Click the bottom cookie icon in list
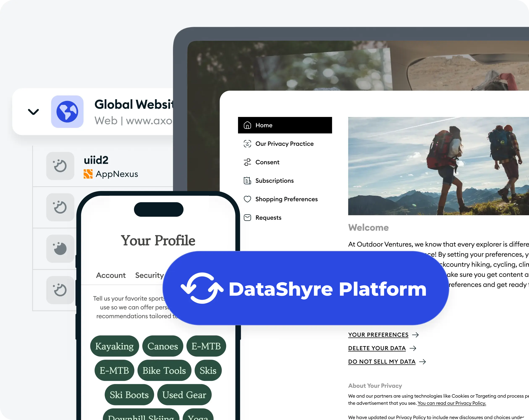This screenshot has height=420, width=529. point(60,290)
